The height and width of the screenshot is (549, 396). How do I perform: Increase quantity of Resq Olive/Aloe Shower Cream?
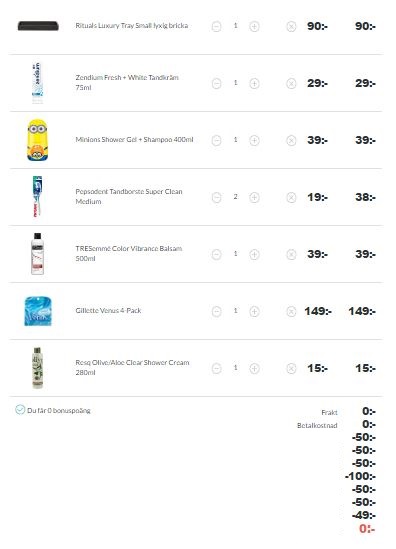(254, 369)
